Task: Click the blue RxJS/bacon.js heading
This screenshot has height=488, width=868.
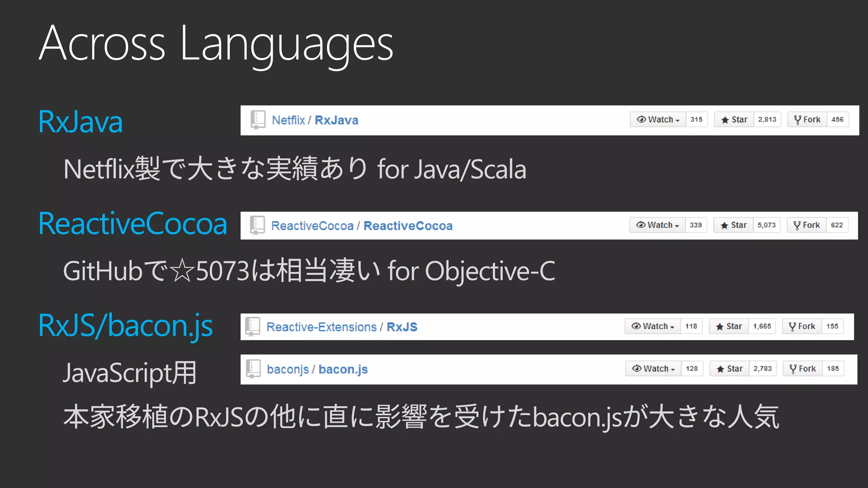Action: (125, 326)
